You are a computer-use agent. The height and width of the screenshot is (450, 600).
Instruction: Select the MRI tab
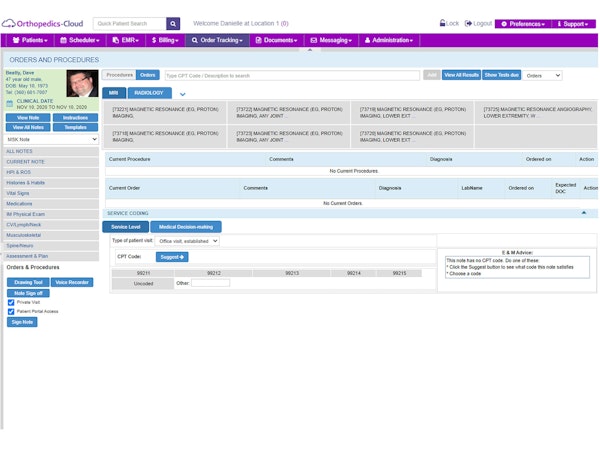coord(114,93)
